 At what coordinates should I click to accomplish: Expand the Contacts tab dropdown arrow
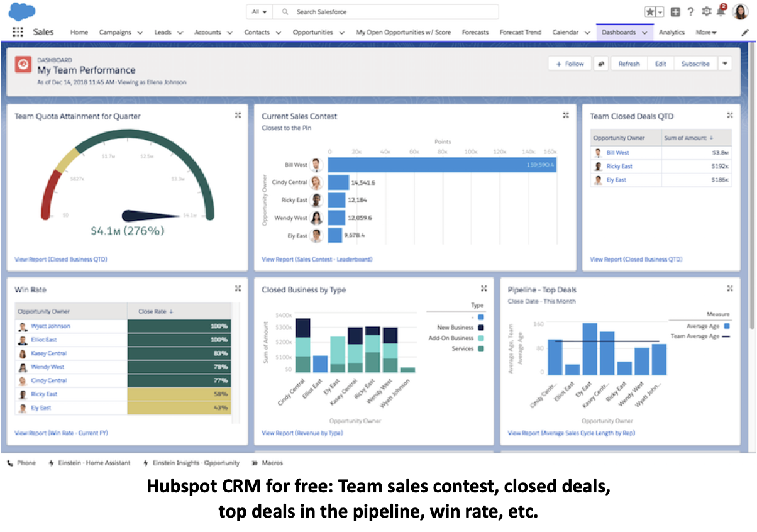point(278,33)
